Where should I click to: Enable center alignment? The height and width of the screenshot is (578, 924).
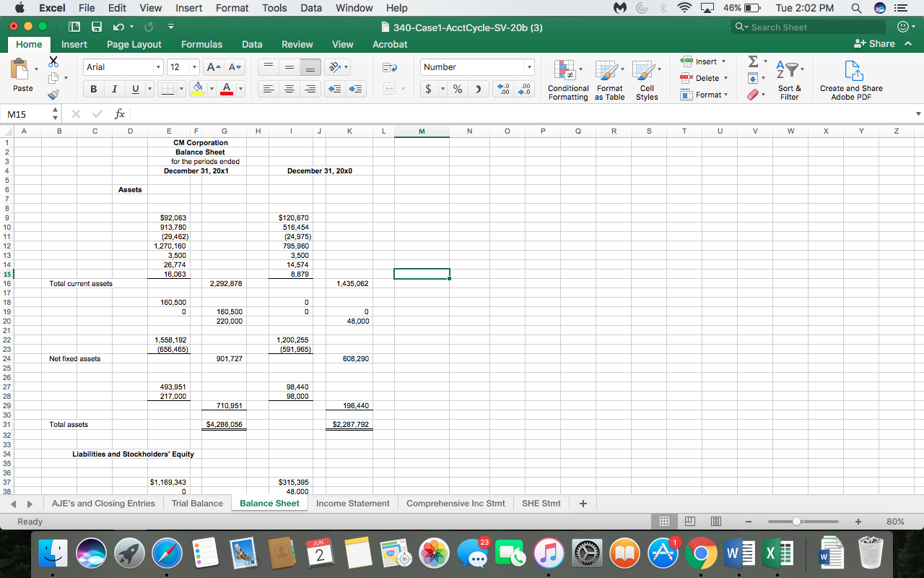(289, 89)
